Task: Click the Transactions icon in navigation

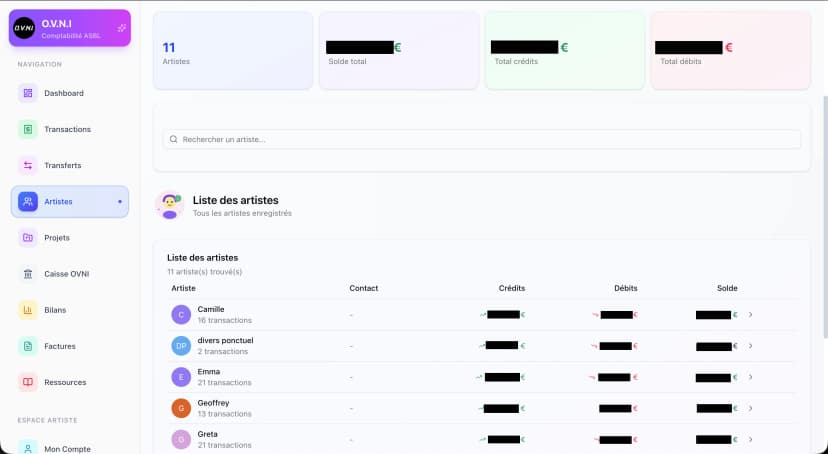Action: pyautogui.click(x=28, y=129)
